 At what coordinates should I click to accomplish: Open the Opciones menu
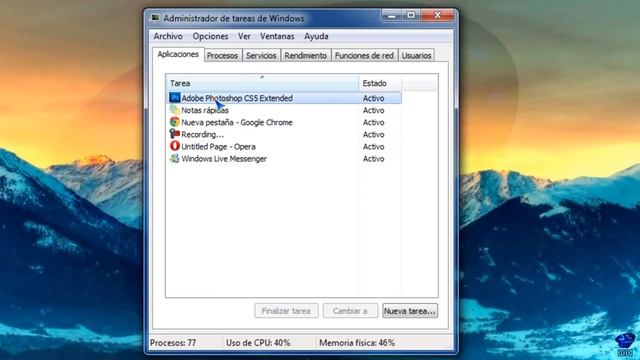click(211, 36)
